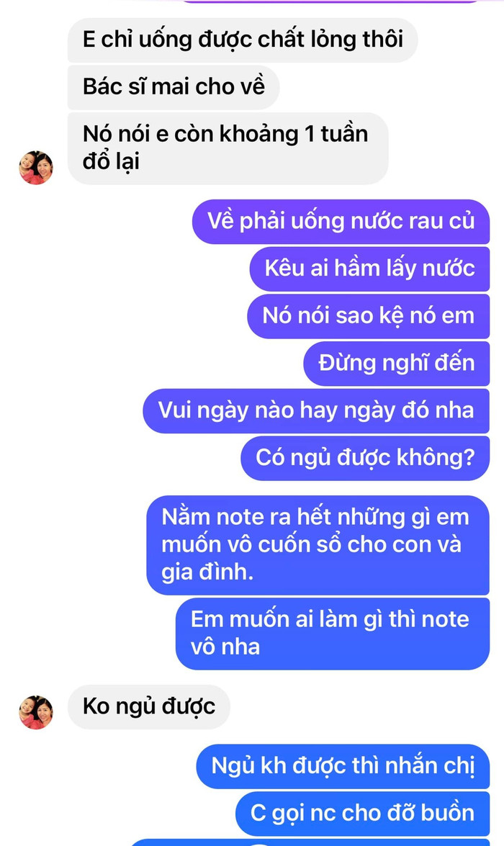This screenshot has height=846, width=504.
Task: Tap 'C gọi nc cho đỡ buồn' bubble
Action: 362,814
